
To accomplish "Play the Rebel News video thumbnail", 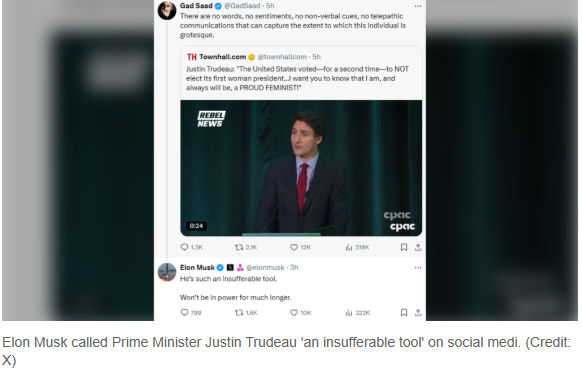I will pyautogui.click(x=301, y=168).
